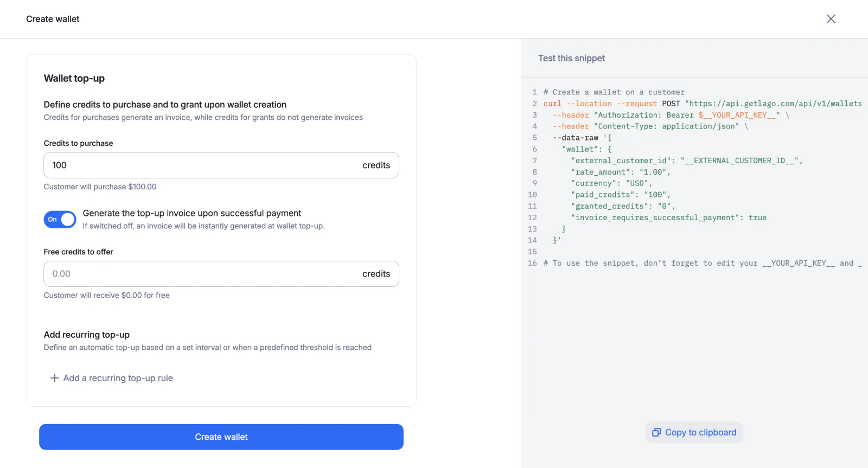
Task: Click the "wallet": { code line
Action: (x=587, y=149)
